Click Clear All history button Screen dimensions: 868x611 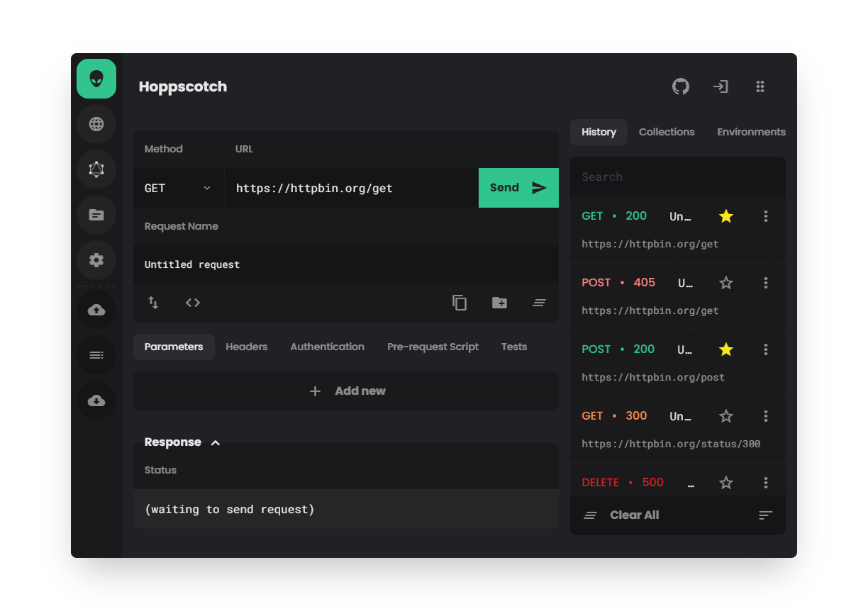633,515
